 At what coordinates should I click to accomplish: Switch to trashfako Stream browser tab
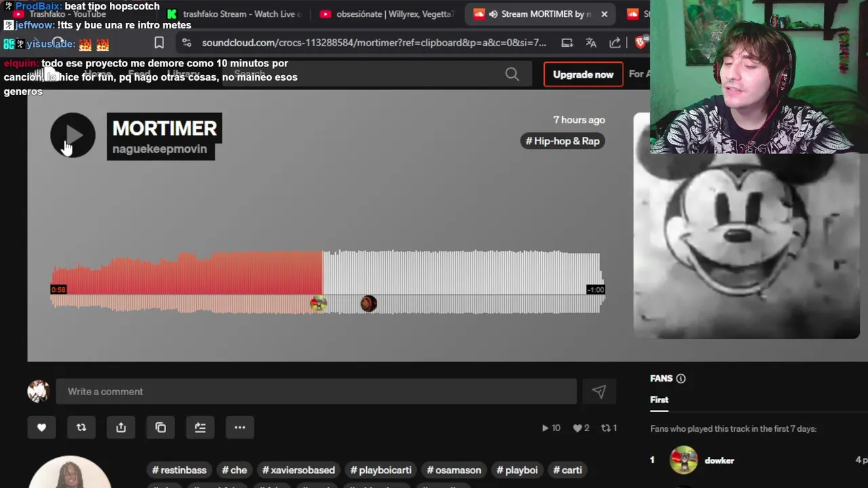[x=233, y=14]
